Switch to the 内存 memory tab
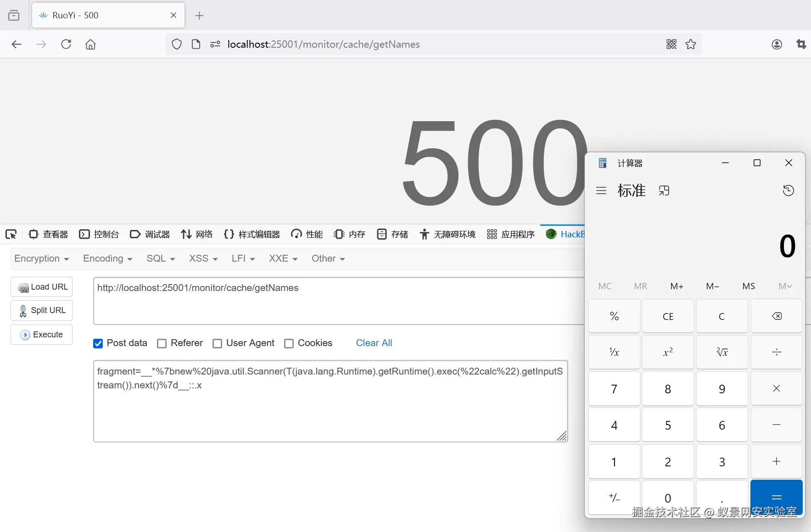This screenshot has height=532, width=811. point(350,235)
